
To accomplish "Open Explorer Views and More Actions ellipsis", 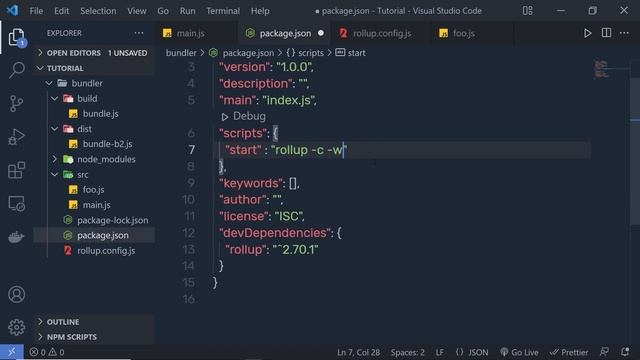I will pyautogui.click(x=139, y=33).
